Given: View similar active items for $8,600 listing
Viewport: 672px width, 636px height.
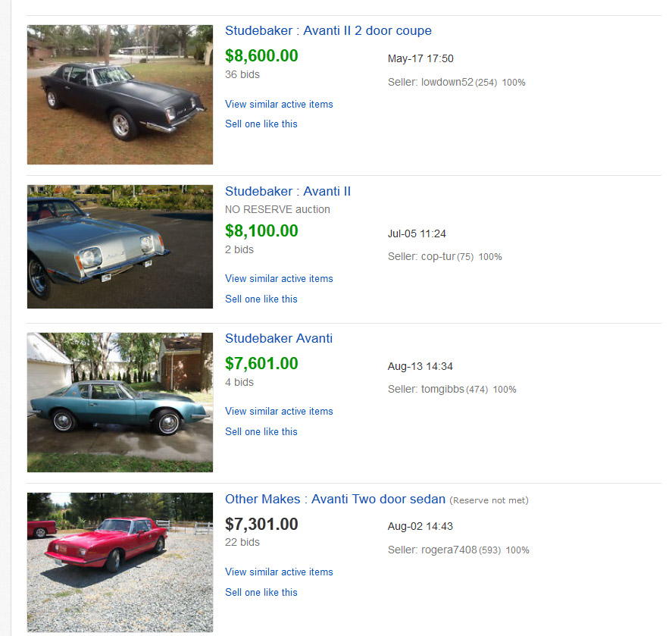Looking at the screenshot, I should 279,104.
